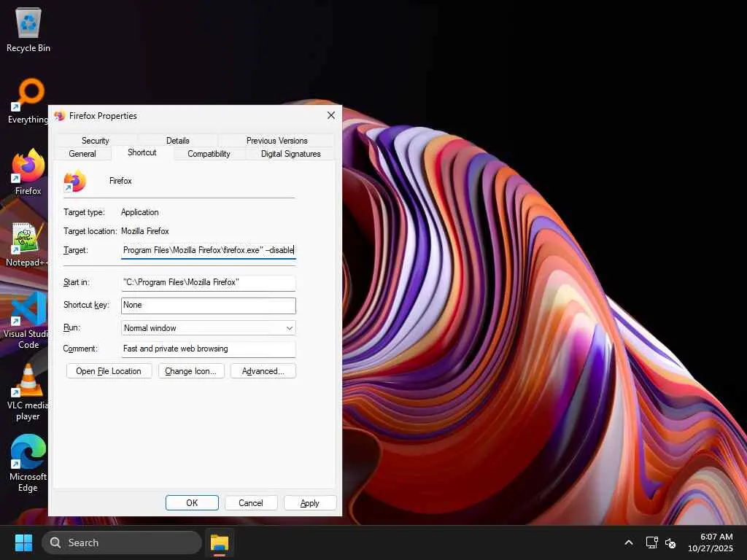Show hidden system tray icons
The image size is (747, 560).
[x=629, y=542]
